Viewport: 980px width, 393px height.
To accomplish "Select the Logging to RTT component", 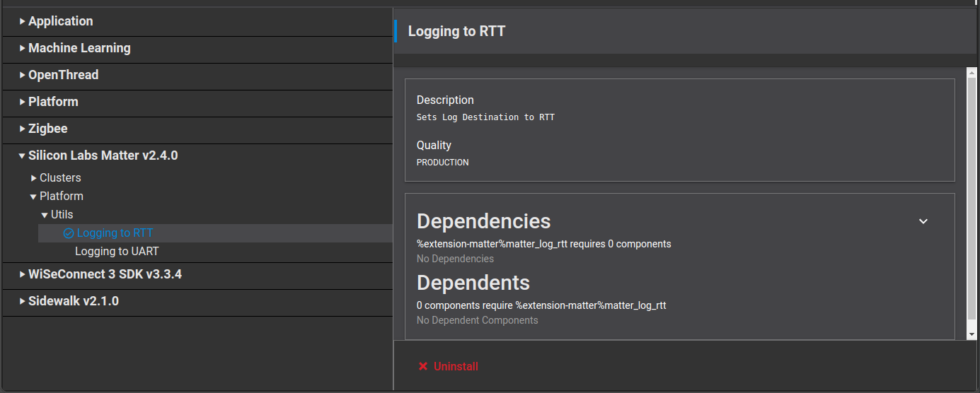I will pos(115,233).
